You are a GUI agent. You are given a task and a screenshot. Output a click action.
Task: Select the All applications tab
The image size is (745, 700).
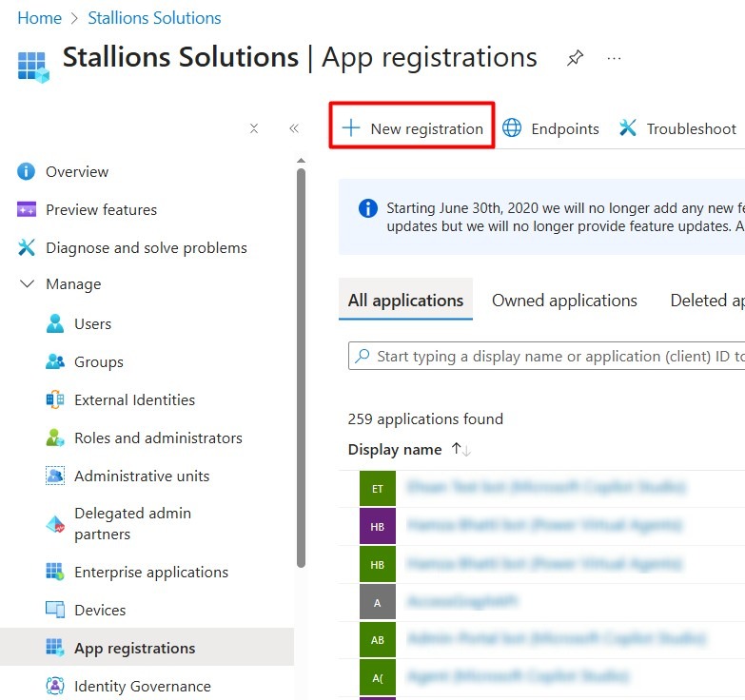point(405,301)
